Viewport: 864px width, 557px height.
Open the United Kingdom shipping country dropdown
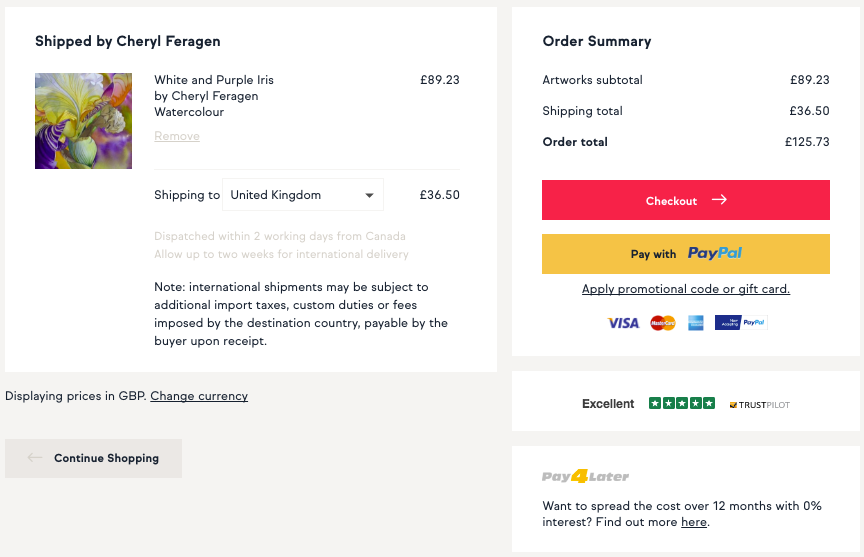[x=303, y=195]
